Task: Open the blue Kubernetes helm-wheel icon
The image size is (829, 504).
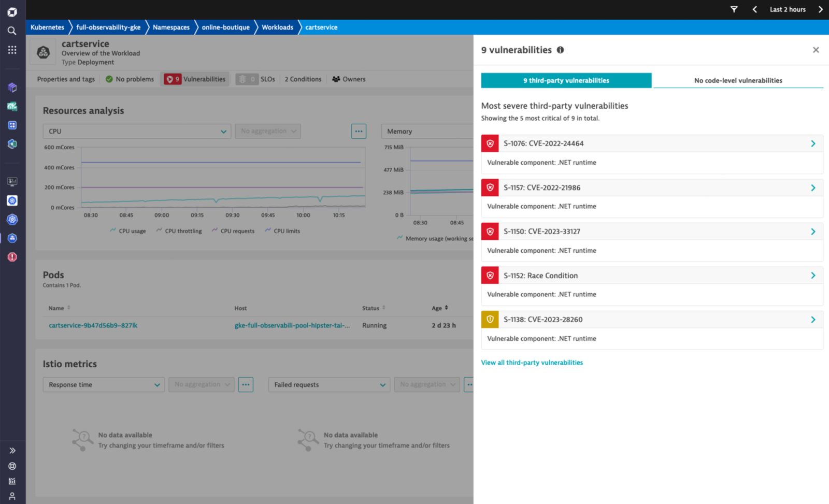Action: tap(12, 219)
